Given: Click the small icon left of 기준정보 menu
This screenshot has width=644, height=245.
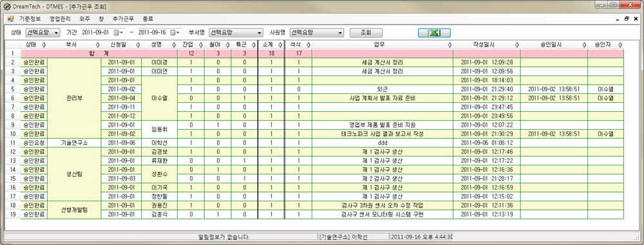Looking at the screenshot, I should [11, 19].
